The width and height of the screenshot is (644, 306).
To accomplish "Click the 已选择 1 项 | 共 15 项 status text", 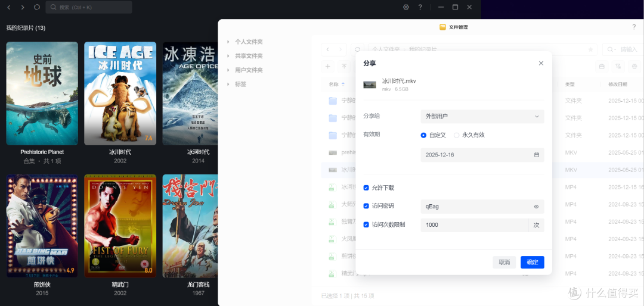I will point(348,296).
